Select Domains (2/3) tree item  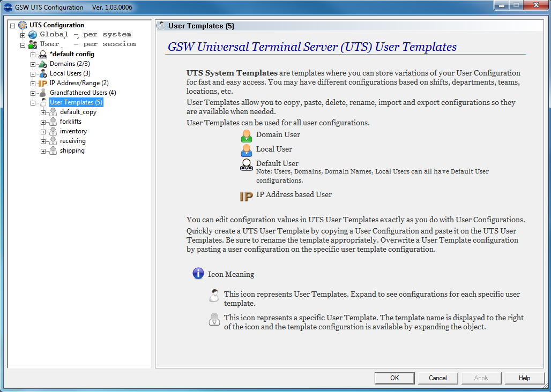pos(70,64)
